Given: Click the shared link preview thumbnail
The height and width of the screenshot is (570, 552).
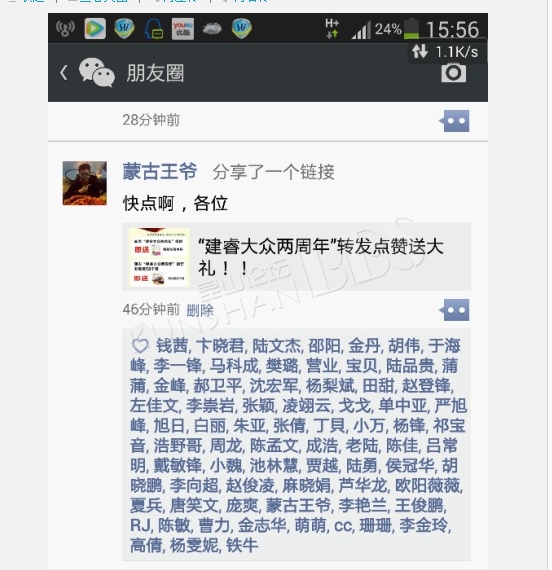Looking at the screenshot, I should pyautogui.click(x=159, y=257).
